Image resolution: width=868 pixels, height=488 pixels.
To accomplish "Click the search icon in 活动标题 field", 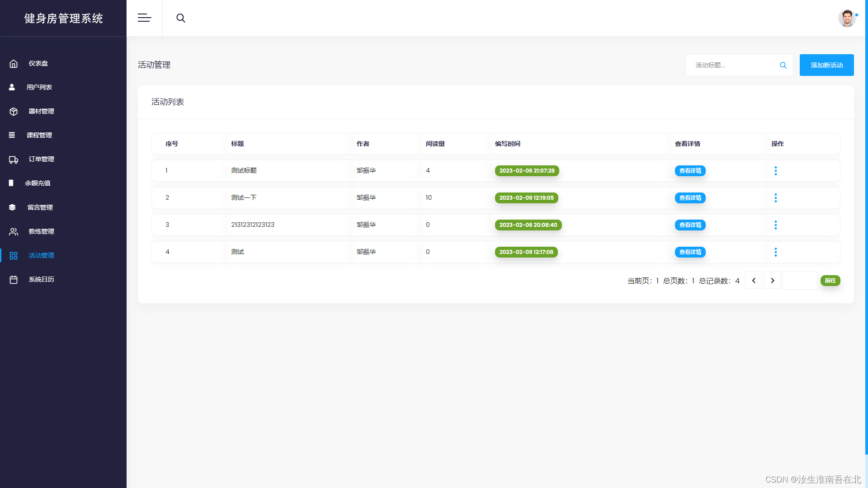I will (x=783, y=66).
